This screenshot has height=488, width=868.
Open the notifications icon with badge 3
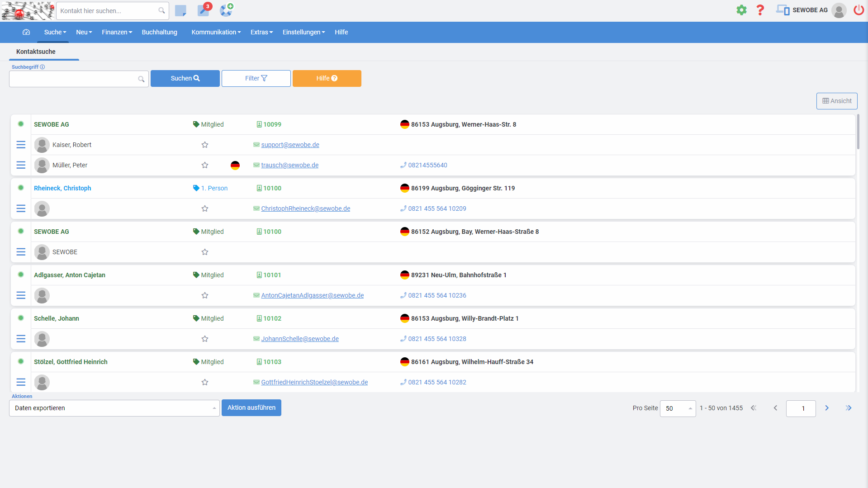point(204,10)
